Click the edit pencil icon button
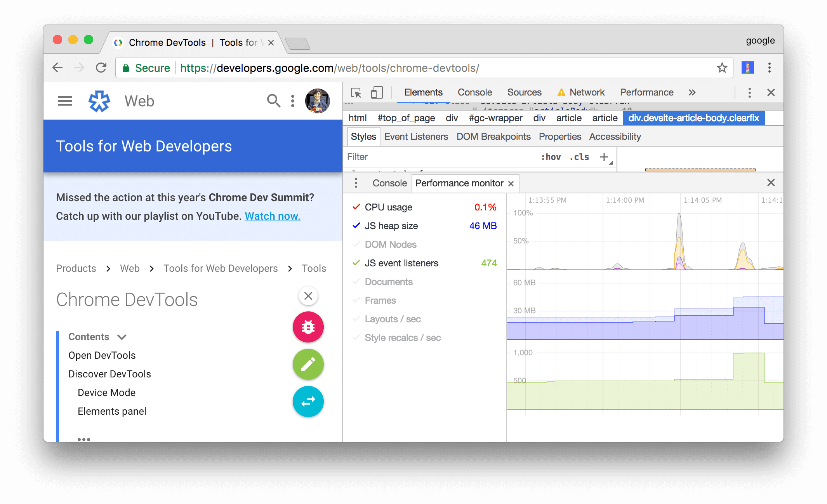The height and width of the screenshot is (504, 827). 308,365
